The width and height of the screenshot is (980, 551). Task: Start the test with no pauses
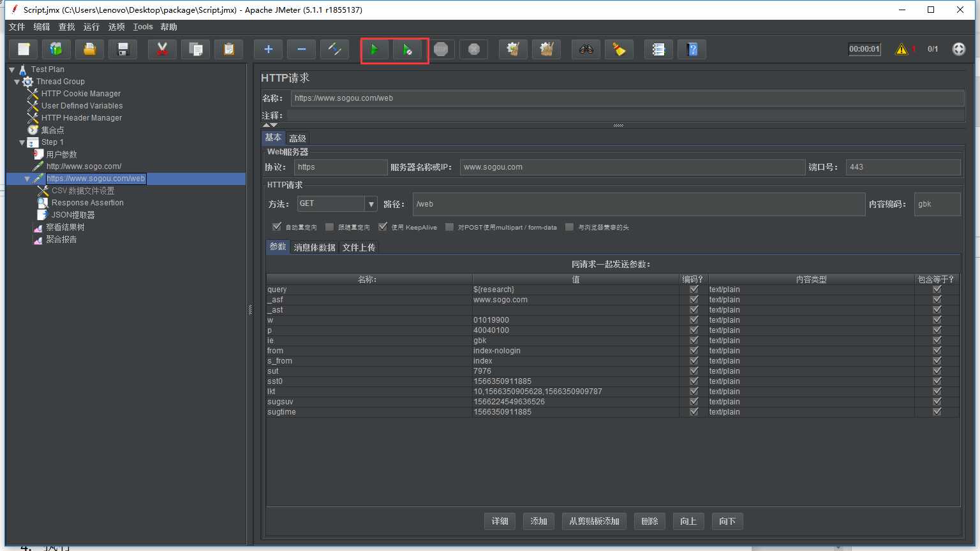coord(408,49)
